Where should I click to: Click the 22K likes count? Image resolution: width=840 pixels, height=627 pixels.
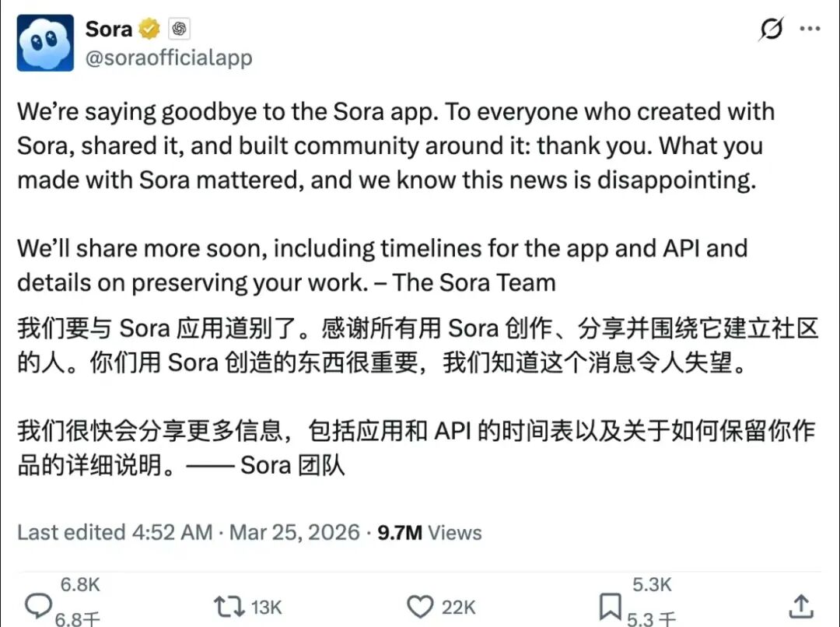[458, 607]
